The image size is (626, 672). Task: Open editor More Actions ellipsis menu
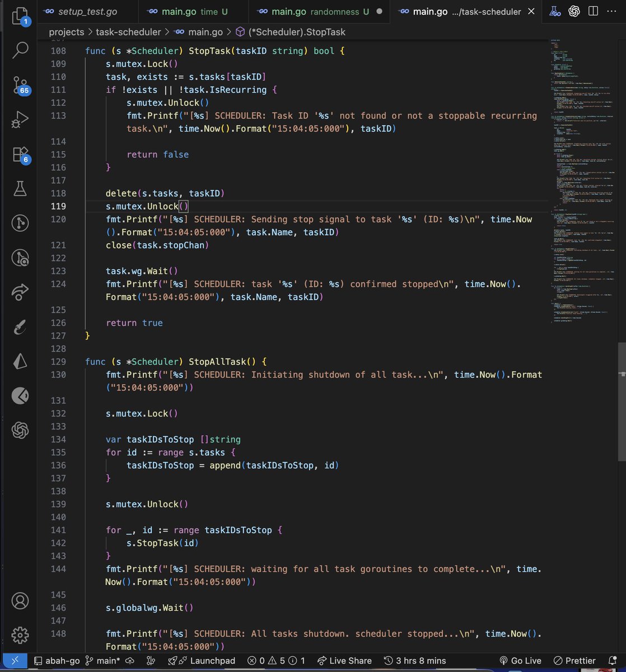611,11
